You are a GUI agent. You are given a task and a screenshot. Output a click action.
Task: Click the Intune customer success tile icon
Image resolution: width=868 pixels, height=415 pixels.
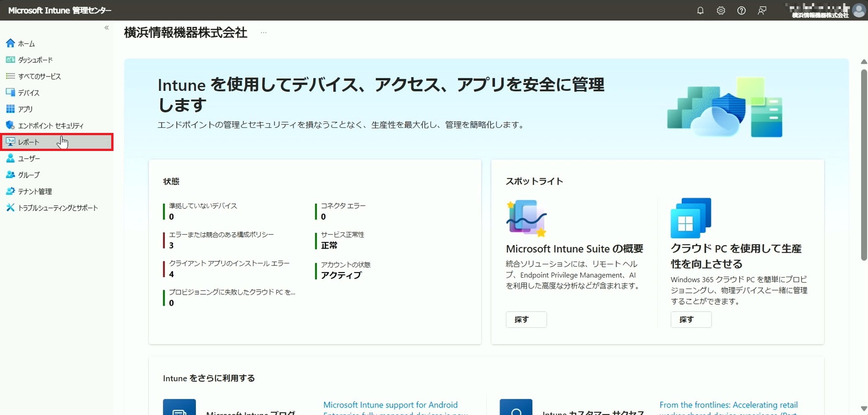coord(516,407)
